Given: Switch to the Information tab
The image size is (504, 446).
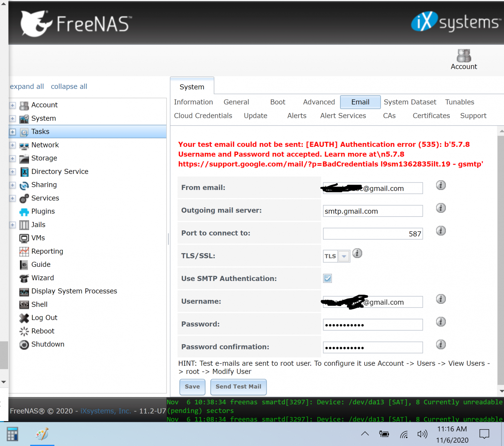Looking at the screenshot, I should point(193,102).
